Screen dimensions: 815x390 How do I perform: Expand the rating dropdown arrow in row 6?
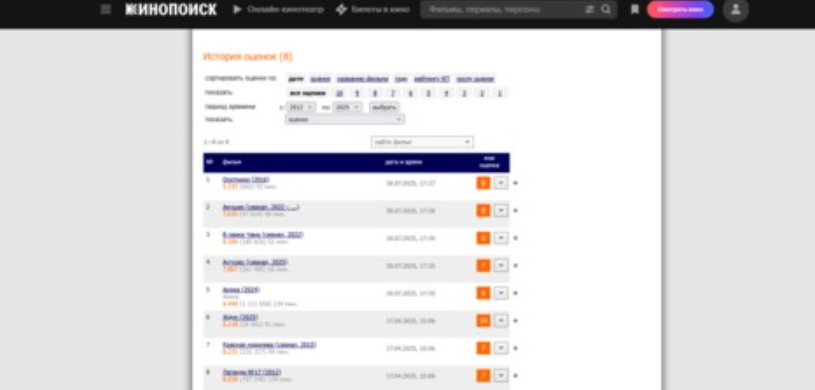click(x=501, y=321)
